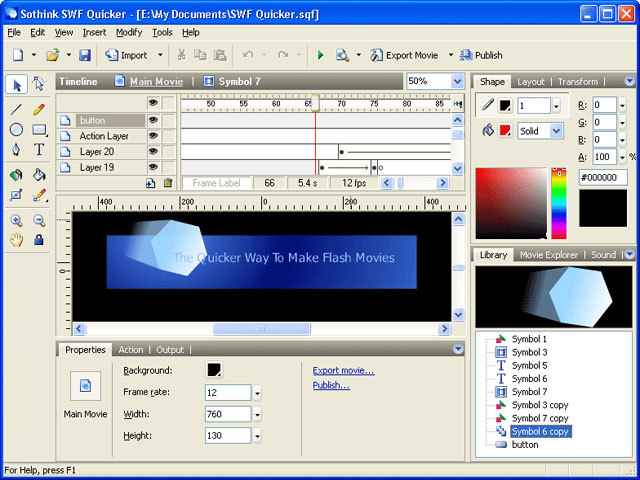
Task: Click the New document icon
Action: (18, 55)
